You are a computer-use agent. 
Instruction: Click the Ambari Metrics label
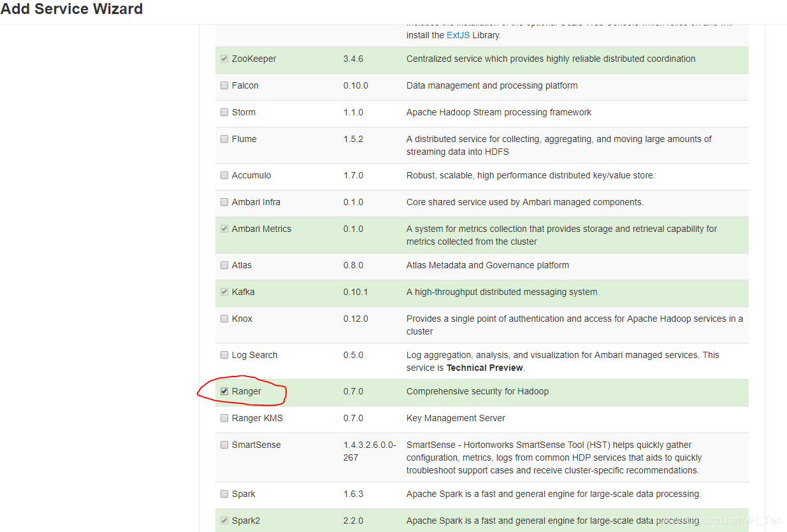261,229
